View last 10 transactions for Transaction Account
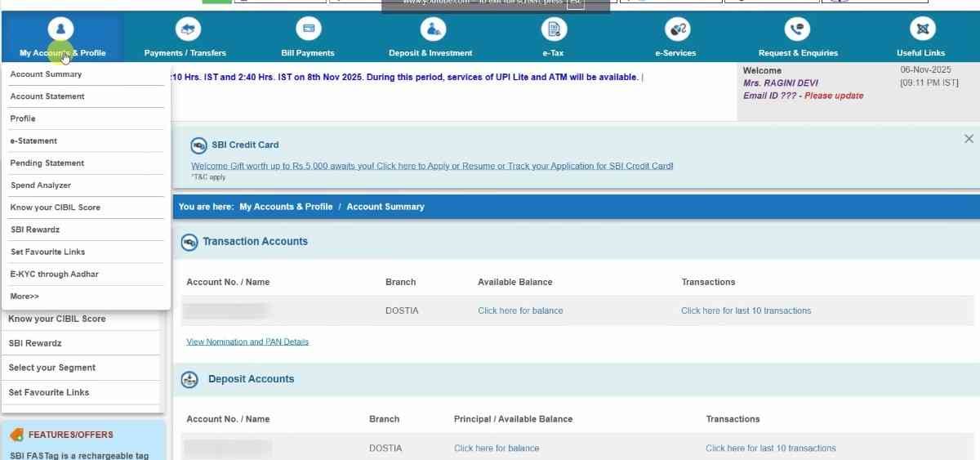Viewport: 980px width, 460px height. point(746,310)
